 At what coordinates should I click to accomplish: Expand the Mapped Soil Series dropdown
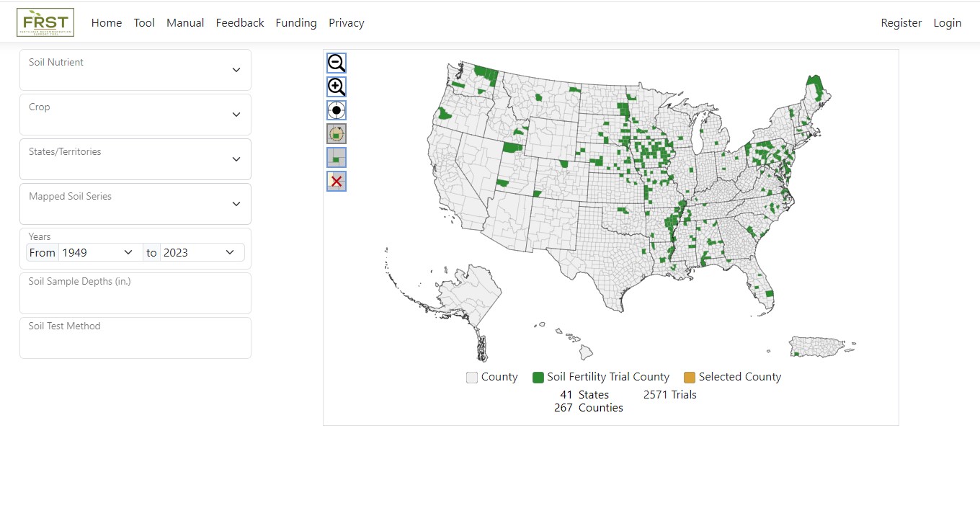click(135, 204)
